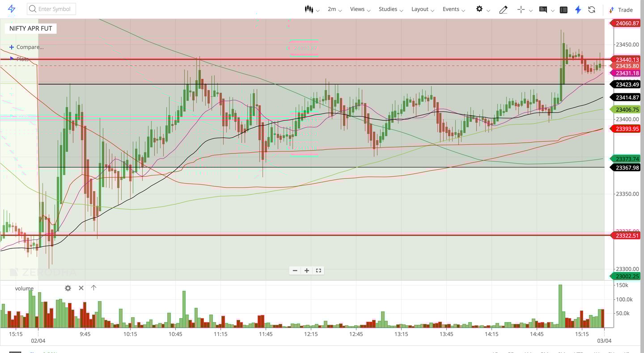Open chart settings gear in the toolbar

click(x=479, y=9)
